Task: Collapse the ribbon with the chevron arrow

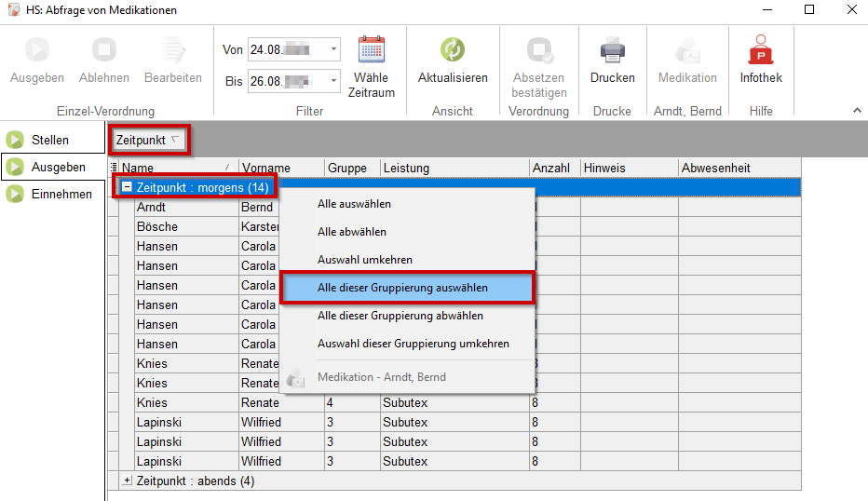Action: click(x=857, y=111)
